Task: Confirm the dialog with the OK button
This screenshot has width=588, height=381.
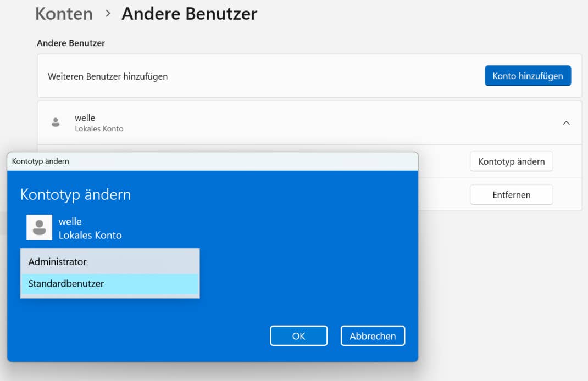Action: 298,336
